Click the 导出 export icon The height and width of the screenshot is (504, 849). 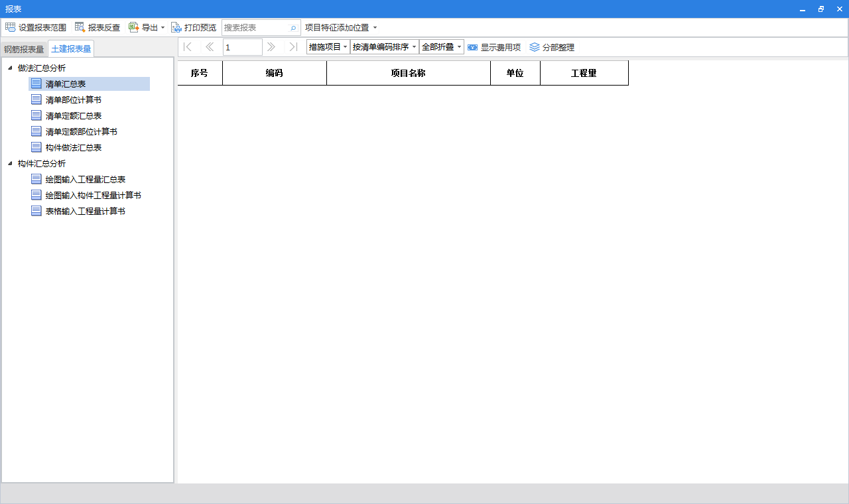click(x=133, y=27)
